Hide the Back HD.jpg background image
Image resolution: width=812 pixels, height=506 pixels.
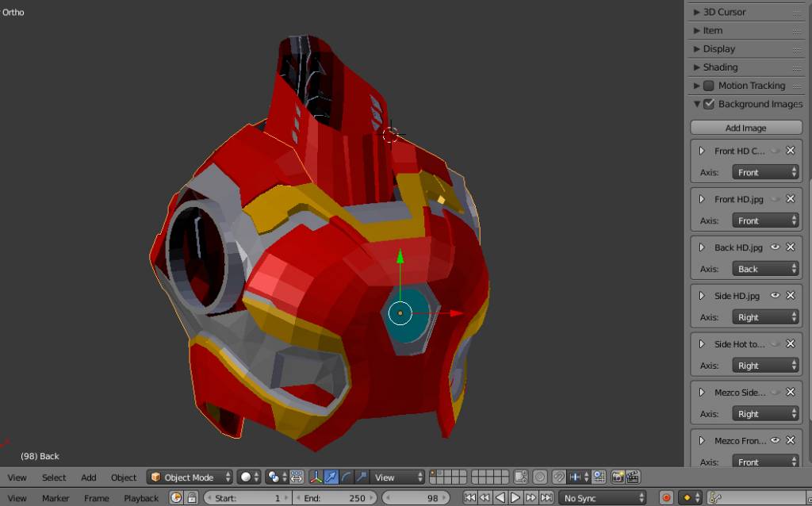tap(775, 247)
